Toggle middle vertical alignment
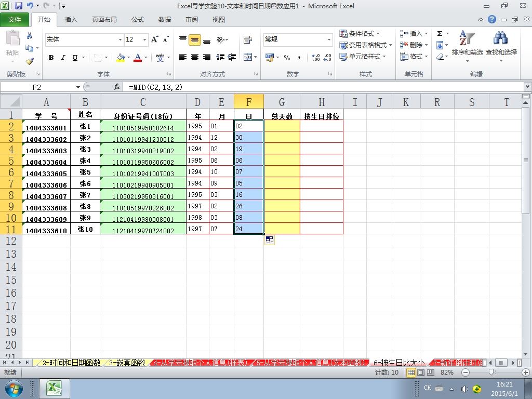The image size is (532, 399). pyautogui.click(x=195, y=39)
